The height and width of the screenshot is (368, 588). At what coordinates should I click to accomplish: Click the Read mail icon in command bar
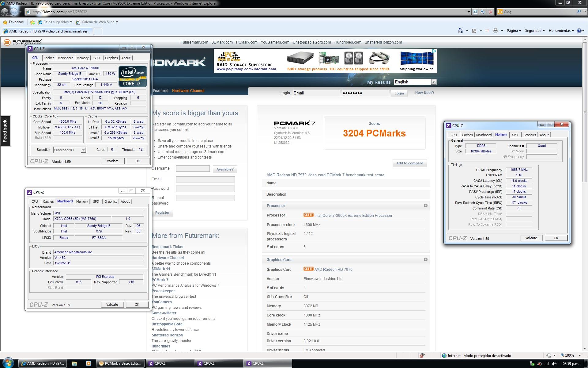click(487, 31)
